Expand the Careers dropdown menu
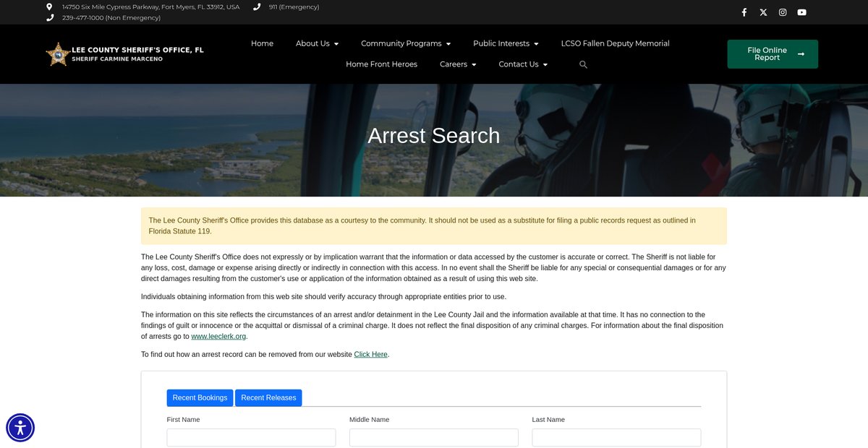This screenshot has width=868, height=448. point(458,64)
